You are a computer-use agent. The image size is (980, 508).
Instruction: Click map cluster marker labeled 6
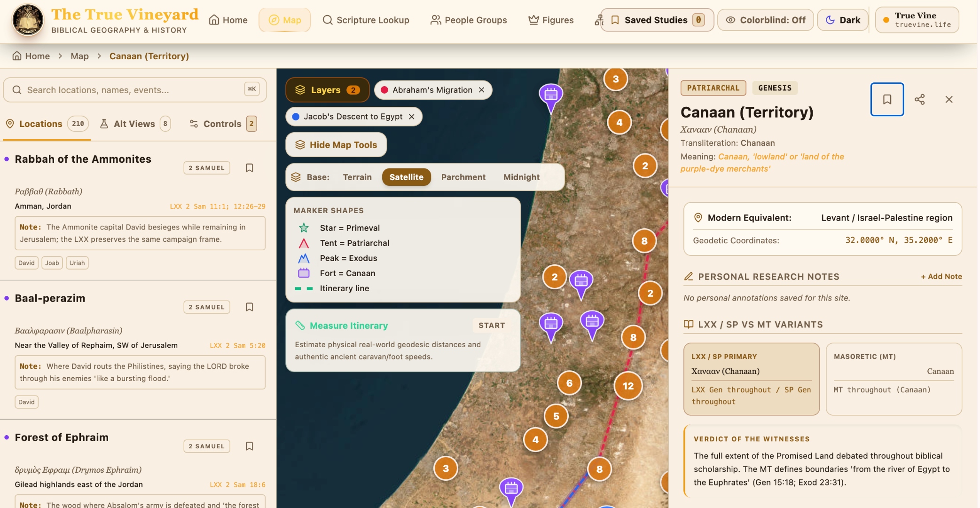coord(569,383)
